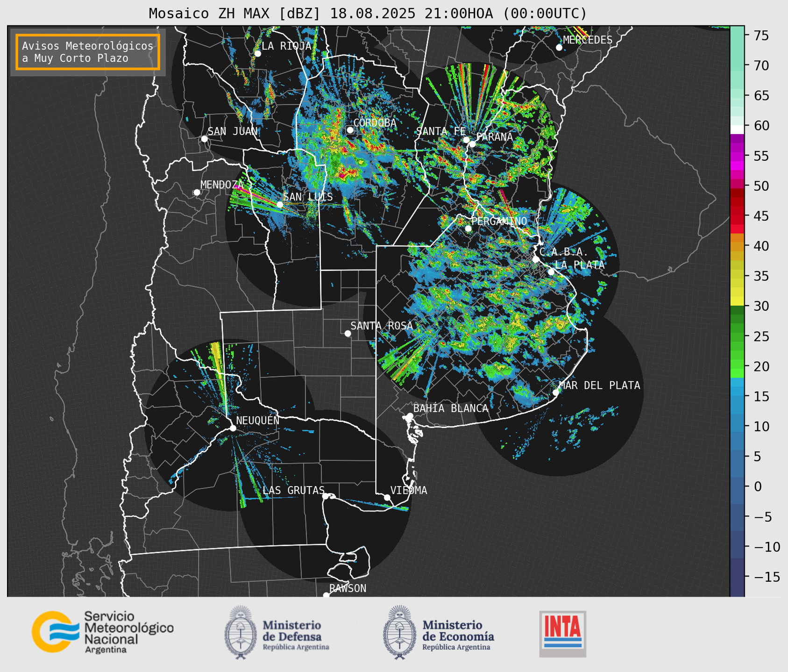Screen dimensions: 788x672
Task: Click the 70 dBZ mint color band
Action: point(737,65)
